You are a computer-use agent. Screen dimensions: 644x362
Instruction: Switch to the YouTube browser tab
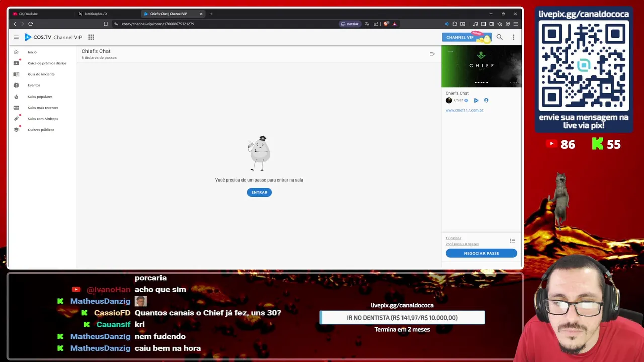tap(43, 14)
